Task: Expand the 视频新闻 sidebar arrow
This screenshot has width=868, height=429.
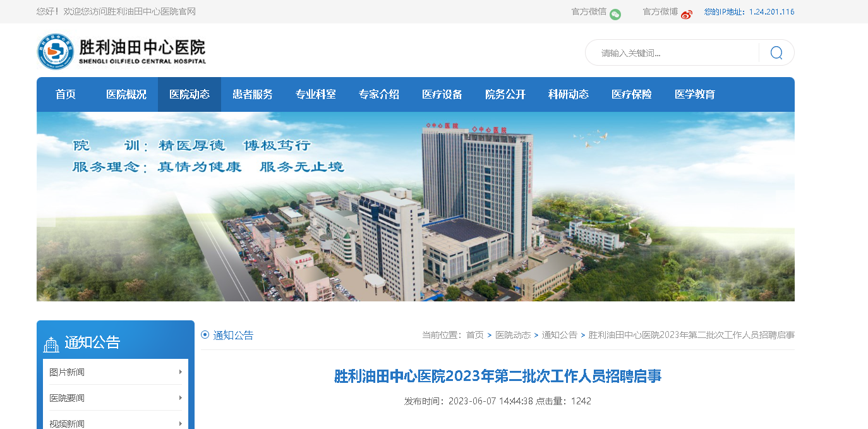Action: [181, 423]
